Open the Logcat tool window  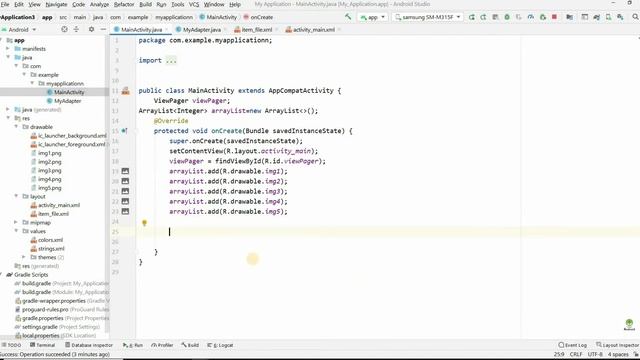220,345
